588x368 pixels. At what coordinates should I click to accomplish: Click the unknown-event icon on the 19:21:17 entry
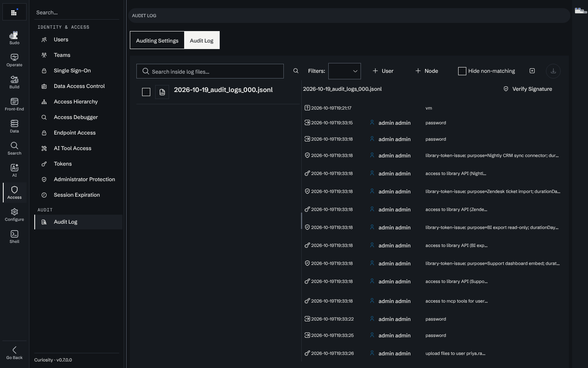click(307, 108)
